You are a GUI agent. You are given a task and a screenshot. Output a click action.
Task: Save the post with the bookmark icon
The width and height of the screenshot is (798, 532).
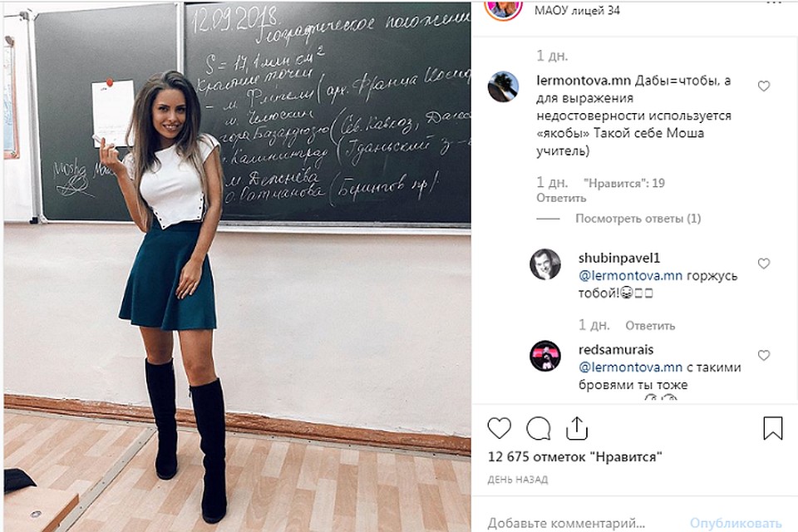pos(772,427)
